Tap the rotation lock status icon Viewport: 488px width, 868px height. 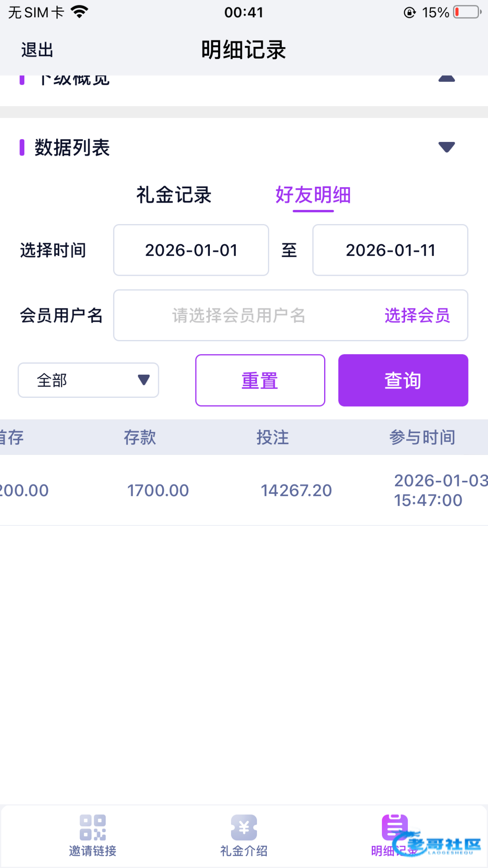[410, 13]
